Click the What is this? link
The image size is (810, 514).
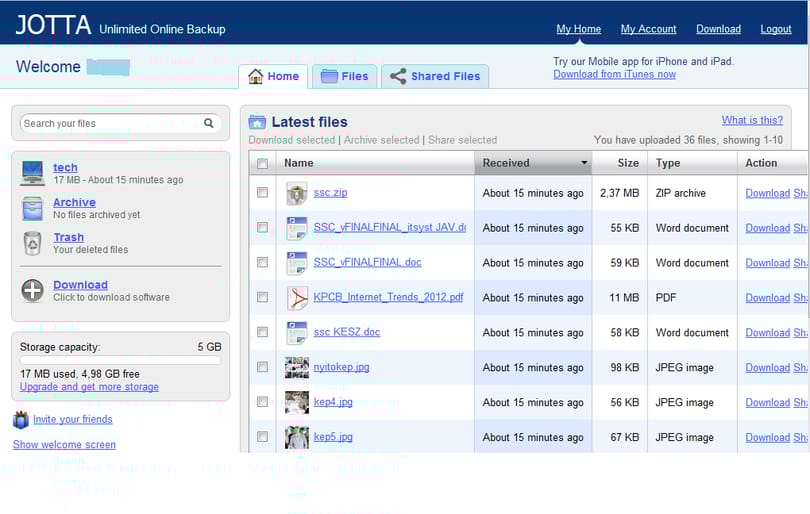tap(752, 120)
